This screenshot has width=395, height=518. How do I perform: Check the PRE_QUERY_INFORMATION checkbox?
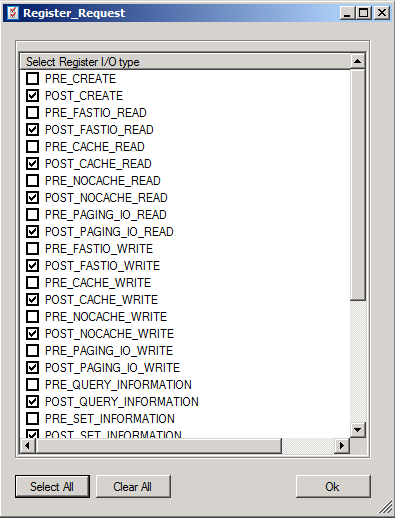tap(32, 385)
